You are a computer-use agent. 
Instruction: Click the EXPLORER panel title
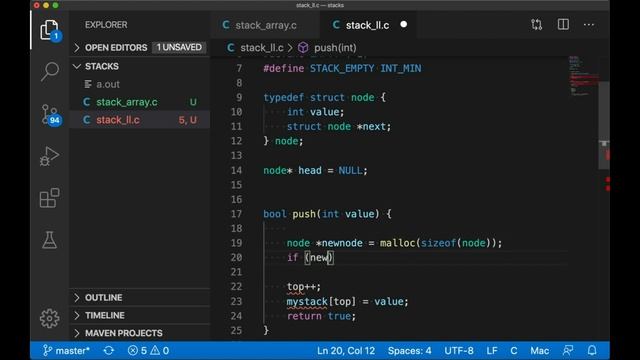(x=106, y=25)
